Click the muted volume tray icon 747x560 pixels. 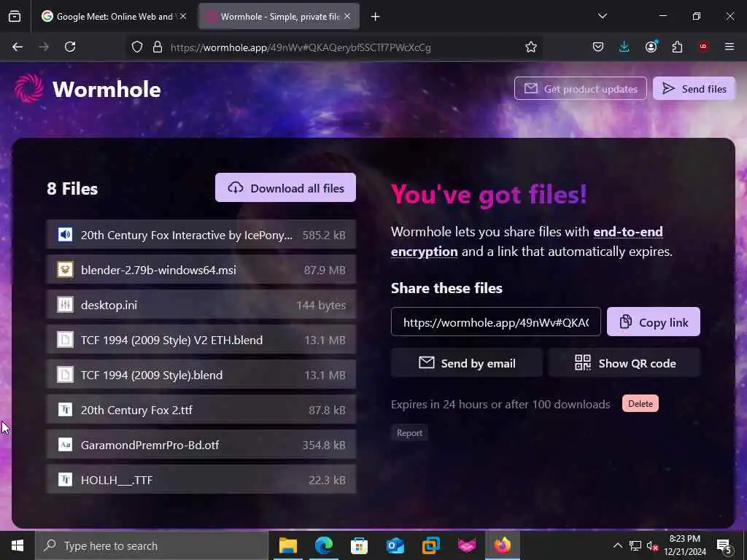[x=652, y=546]
